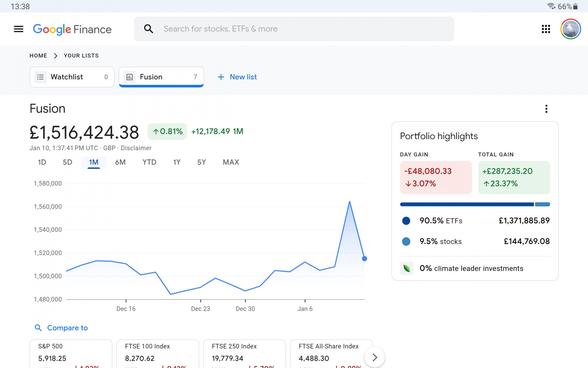The image size is (588, 368).
Task: Click the plus icon beside New list
Action: click(x=221, y=77)
